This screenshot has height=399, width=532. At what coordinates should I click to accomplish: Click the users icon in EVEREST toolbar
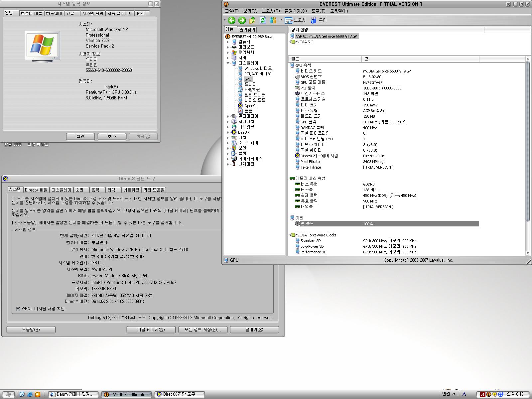coord(273,20)
